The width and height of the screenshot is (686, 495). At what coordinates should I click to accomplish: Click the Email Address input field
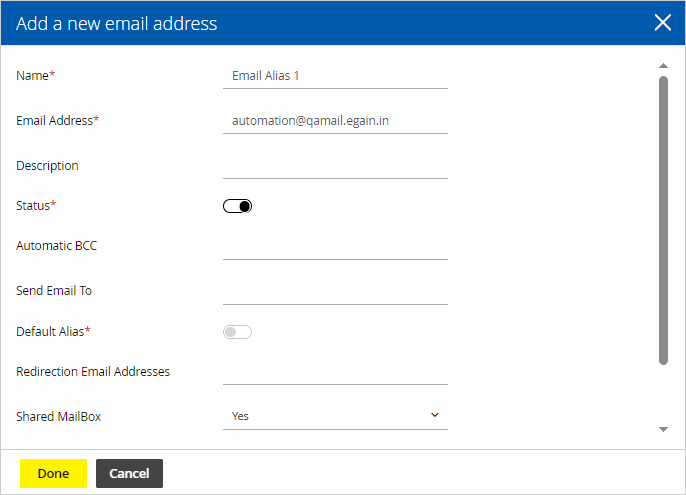(335, 121)
